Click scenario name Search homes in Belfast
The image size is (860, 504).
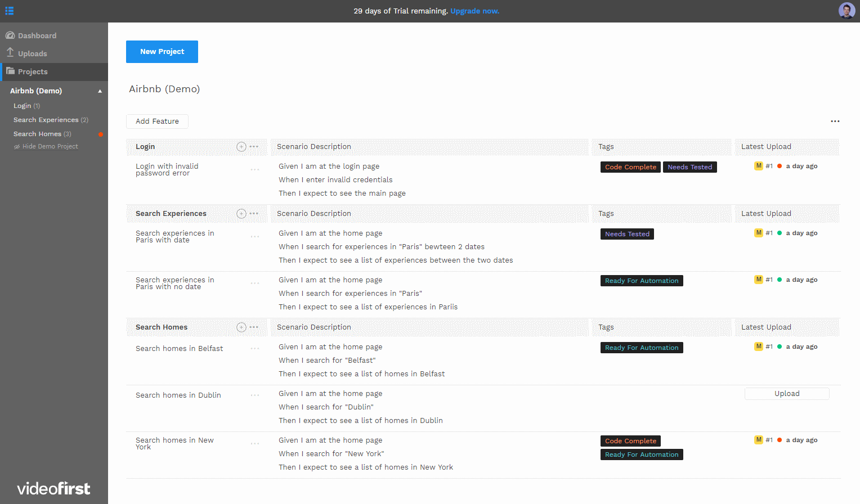(180, 349)
